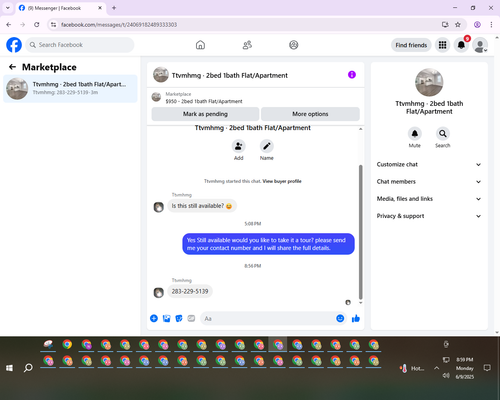The height and width of the screenshot is (400, 500).
Task: Open Windows taskbar search
Action: click(28, 368)
